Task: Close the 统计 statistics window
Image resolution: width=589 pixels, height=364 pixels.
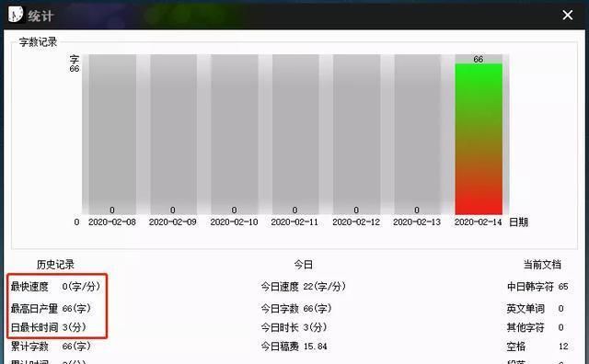Action: tap(567, 15)
